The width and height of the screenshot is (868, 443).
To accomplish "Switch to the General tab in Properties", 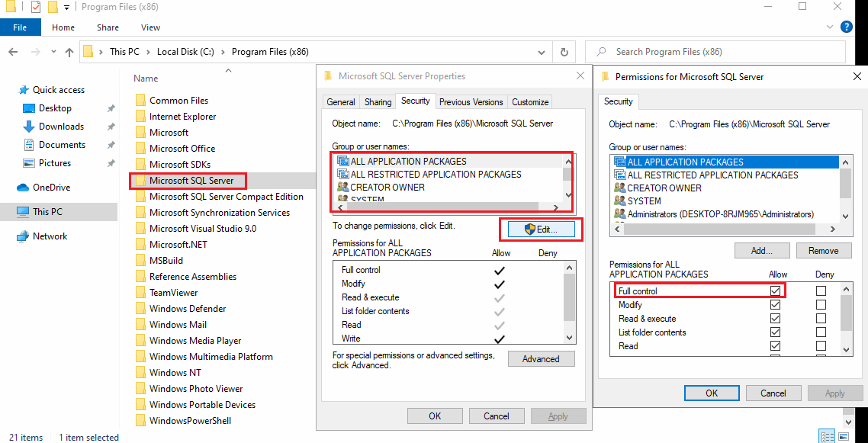I will coord(341,102).
